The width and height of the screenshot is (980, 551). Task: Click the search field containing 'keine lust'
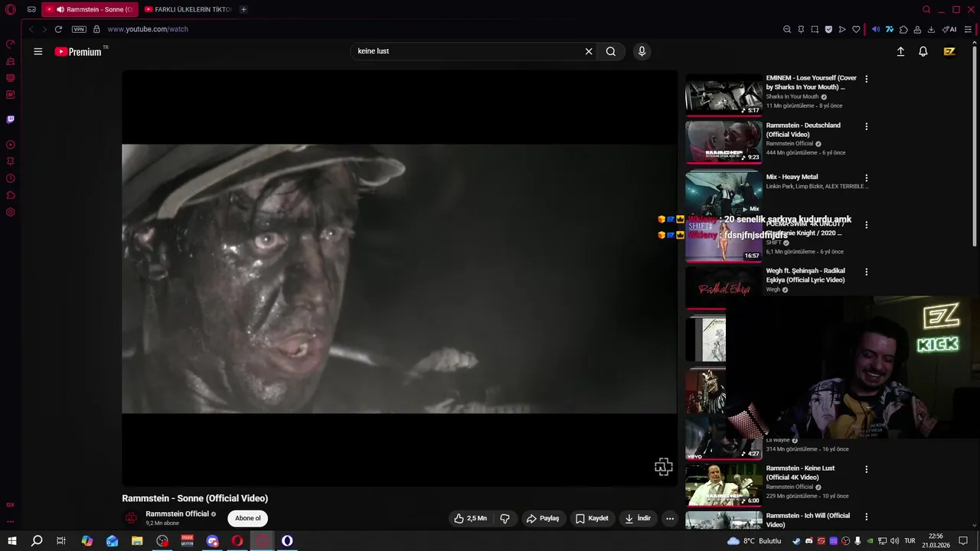pos(467,51)
